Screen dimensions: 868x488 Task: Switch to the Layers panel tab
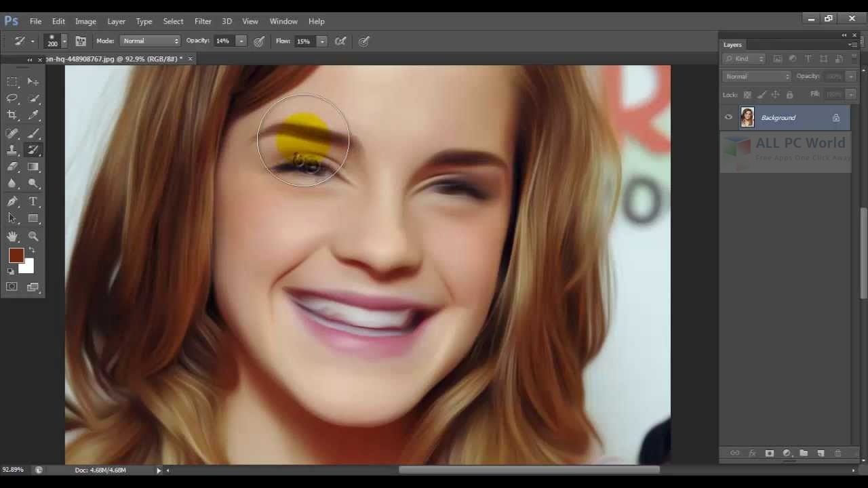[732, 45]
